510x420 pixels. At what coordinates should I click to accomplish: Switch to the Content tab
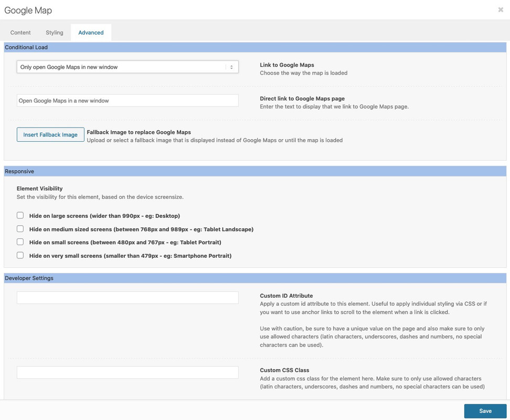pos(20,33)
